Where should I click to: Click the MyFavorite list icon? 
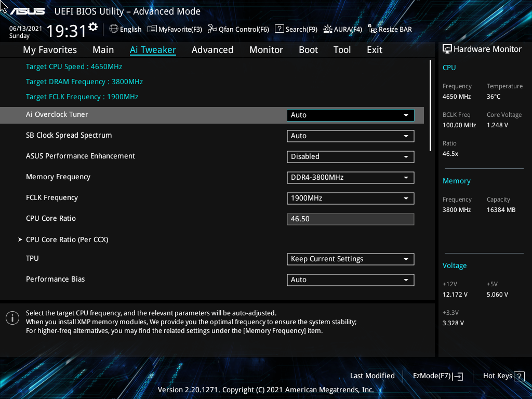(152, 29)
